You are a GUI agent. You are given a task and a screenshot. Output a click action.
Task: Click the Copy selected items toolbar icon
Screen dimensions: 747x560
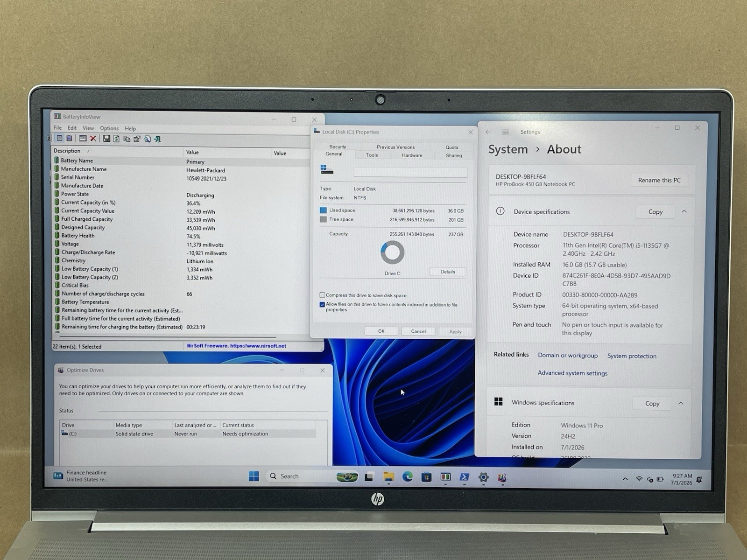pos(127,139)
